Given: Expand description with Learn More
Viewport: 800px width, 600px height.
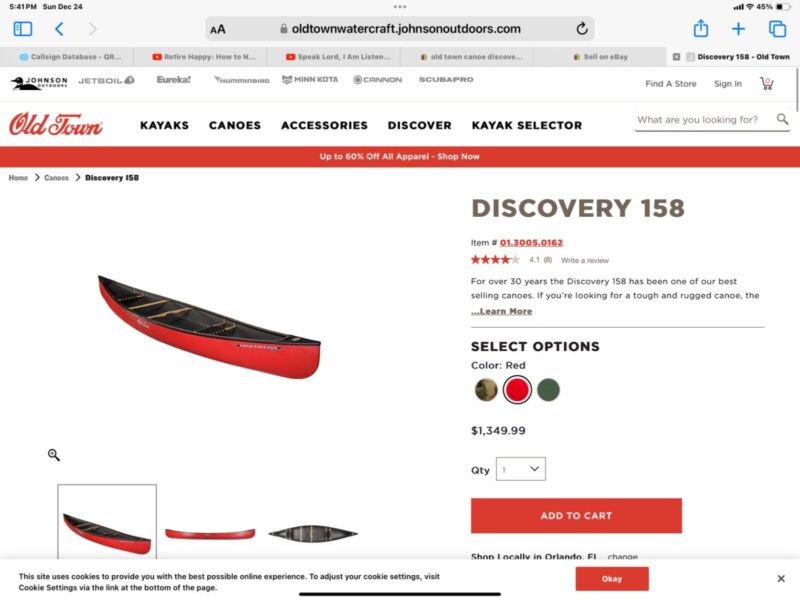Looking at the screenshot, I should (502, 311).
